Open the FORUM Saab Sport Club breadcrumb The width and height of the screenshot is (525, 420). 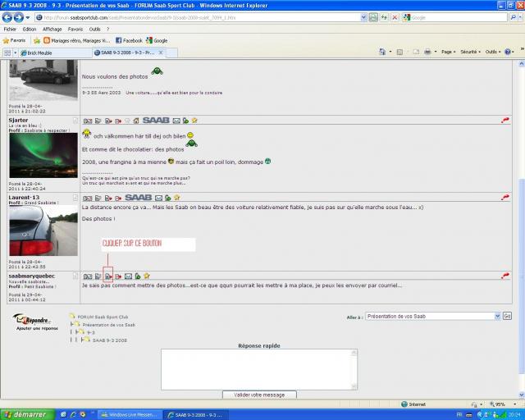103,317
